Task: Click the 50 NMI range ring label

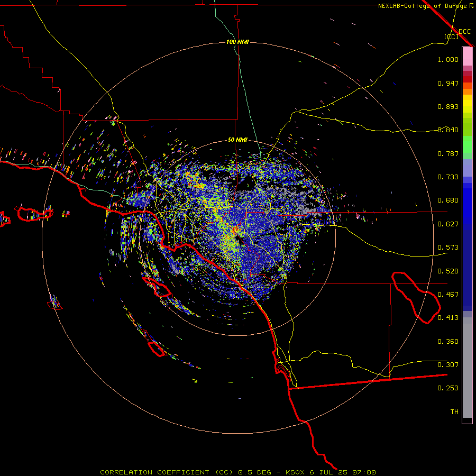Action: 237,140
